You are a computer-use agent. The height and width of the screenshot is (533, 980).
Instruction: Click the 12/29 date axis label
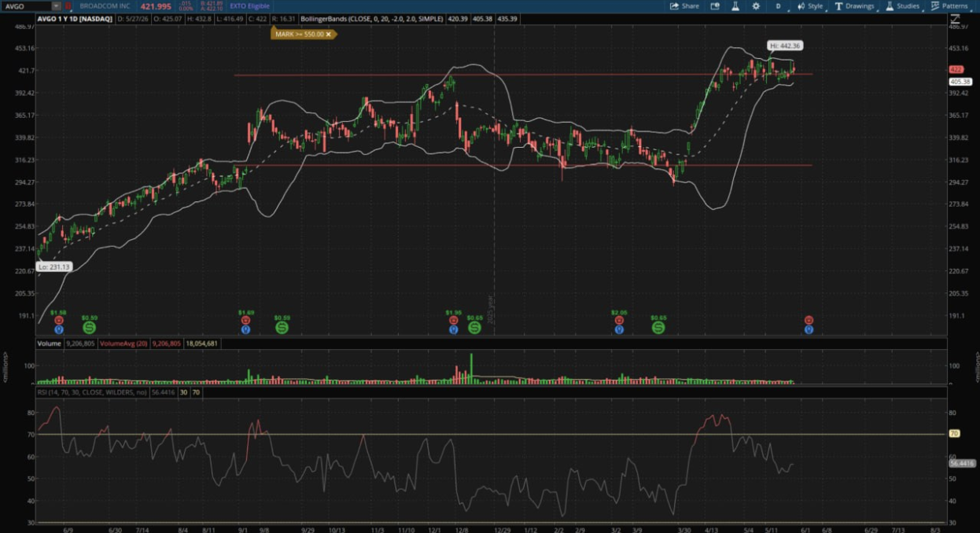502,529
